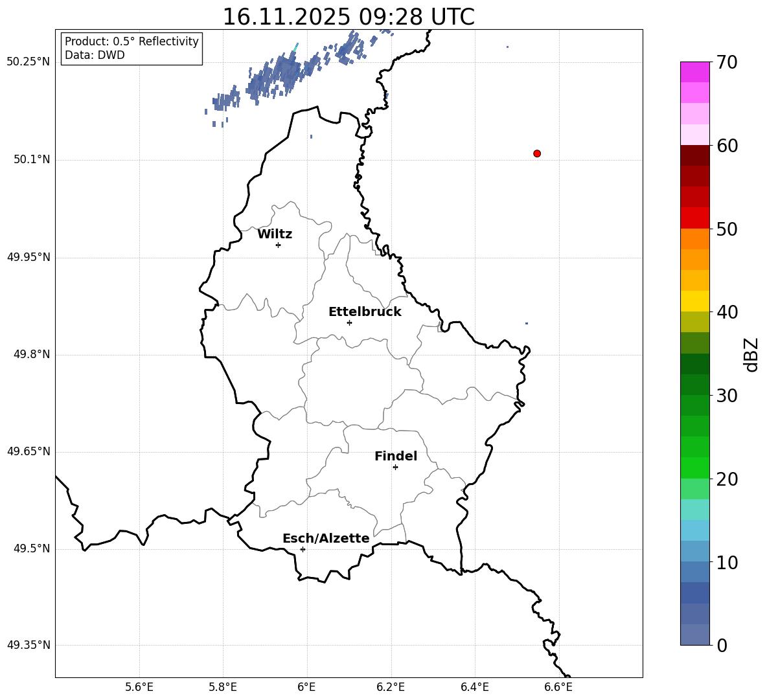Click the dark maroon swatch below 60 dBZ
The width and height of the screenshot is (767, 700).
(695, 155)
